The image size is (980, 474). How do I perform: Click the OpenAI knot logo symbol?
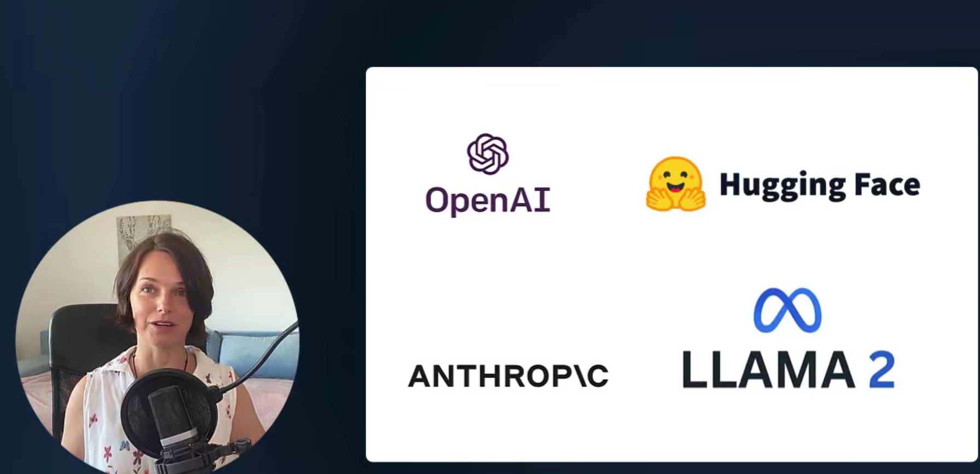tap(488, 154)
